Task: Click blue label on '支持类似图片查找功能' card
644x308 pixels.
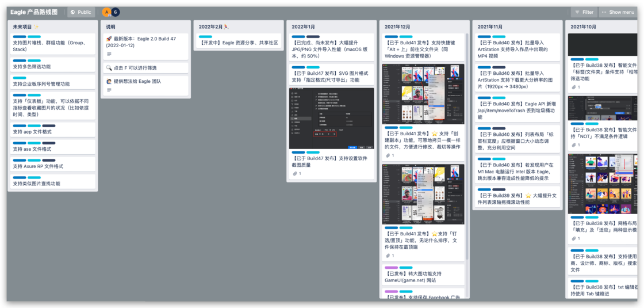Action: click(x=20, y=178)
